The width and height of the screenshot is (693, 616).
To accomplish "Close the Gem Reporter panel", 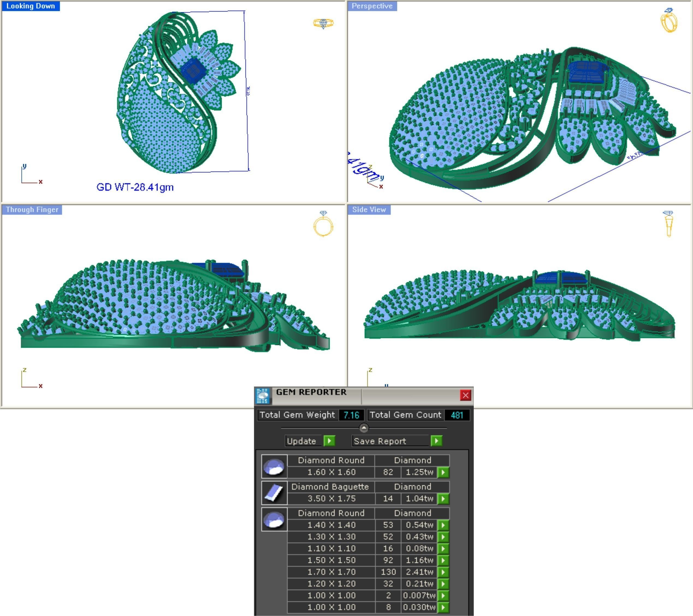I will [x=465, y=395].
